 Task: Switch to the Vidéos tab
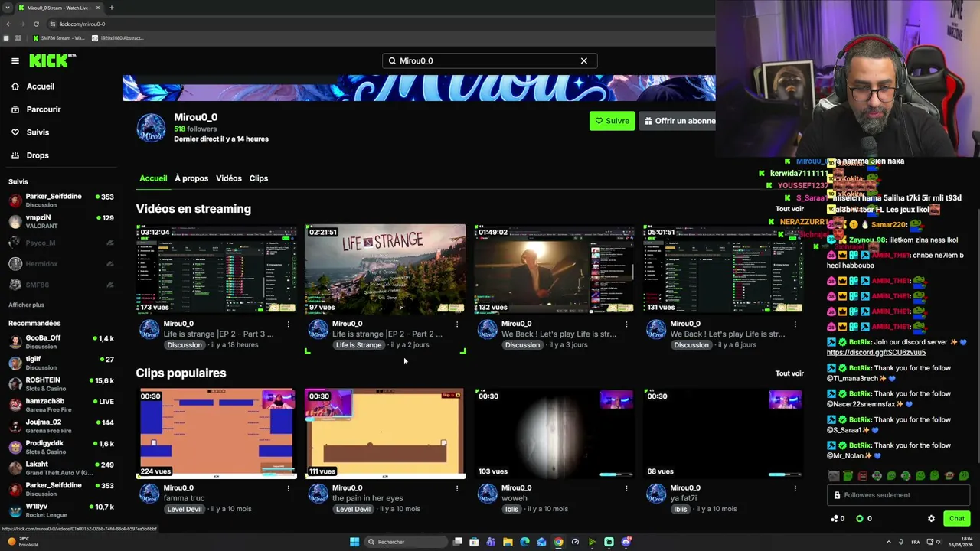point(228,178)
